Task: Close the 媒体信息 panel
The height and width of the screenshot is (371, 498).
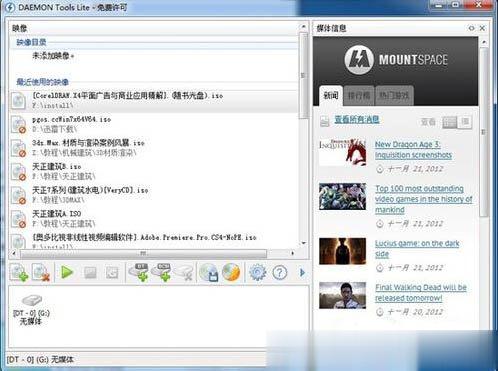Action: click(482, 28)
